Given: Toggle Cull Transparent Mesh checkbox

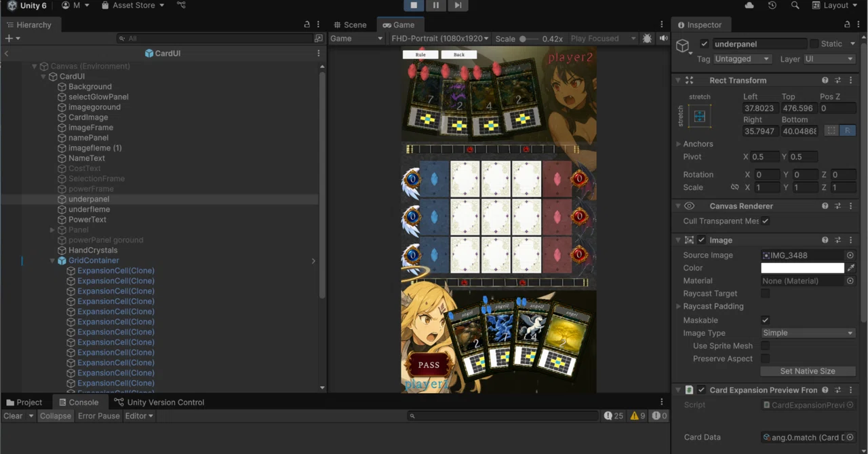Looking at the screenshot, I should pos(765,221).
